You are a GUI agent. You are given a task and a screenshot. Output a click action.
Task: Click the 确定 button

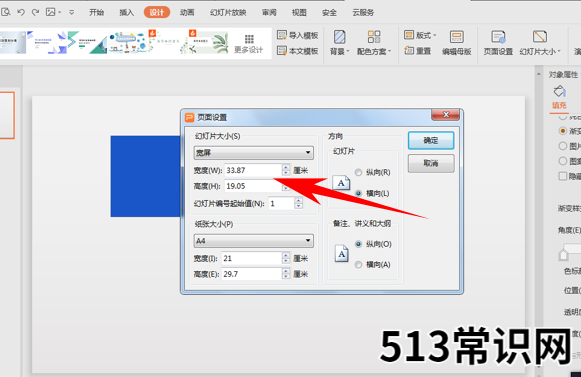pyautogui.click(x=431, y=140)
